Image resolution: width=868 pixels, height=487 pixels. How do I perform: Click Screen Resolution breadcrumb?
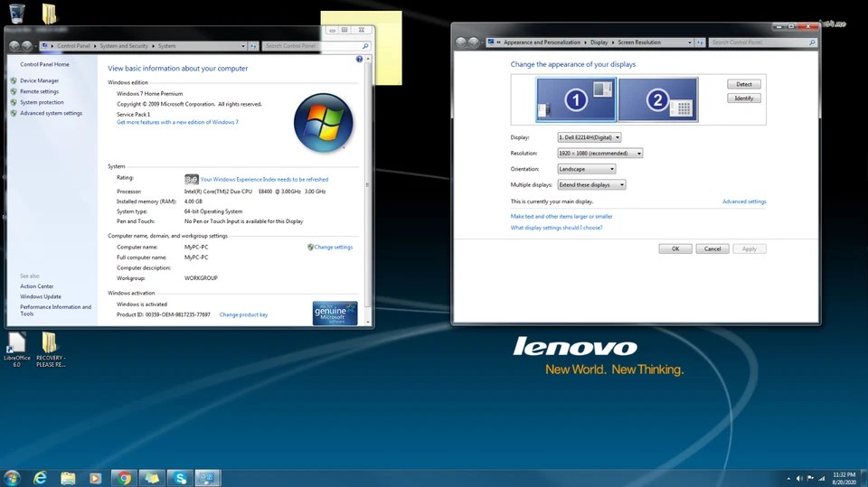pyautogui.click(x=639, y=42)
